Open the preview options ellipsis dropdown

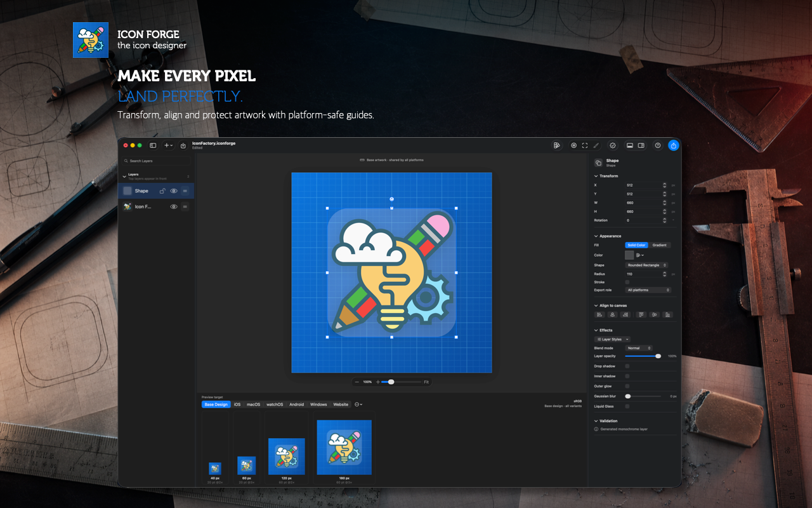358,404
